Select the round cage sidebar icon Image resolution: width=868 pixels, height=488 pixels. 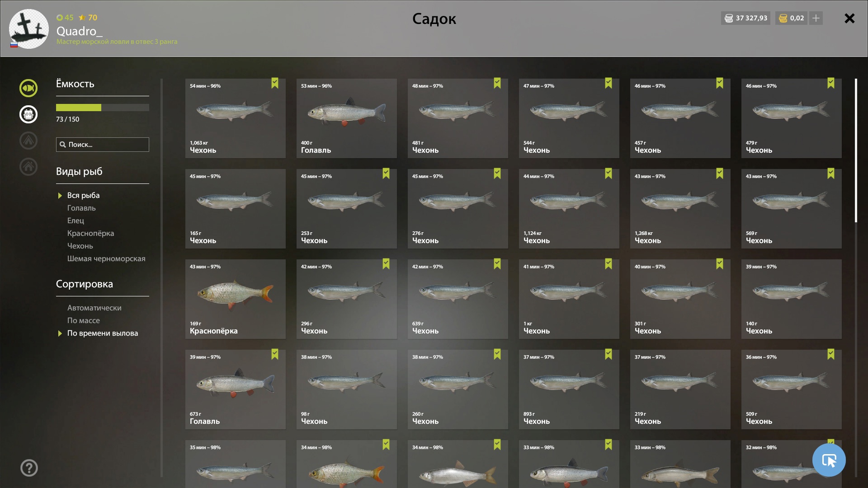pyautogui.click(x=28, y=114)
